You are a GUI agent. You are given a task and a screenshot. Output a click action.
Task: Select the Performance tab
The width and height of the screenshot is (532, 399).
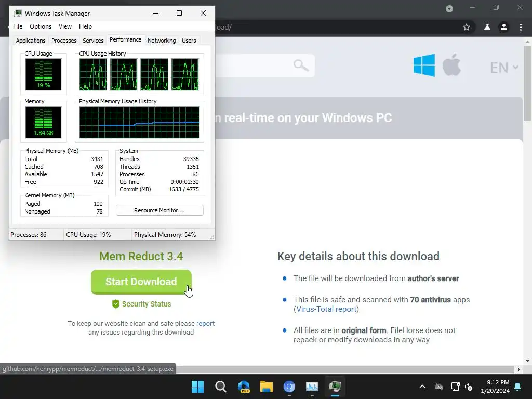(126, 39)
